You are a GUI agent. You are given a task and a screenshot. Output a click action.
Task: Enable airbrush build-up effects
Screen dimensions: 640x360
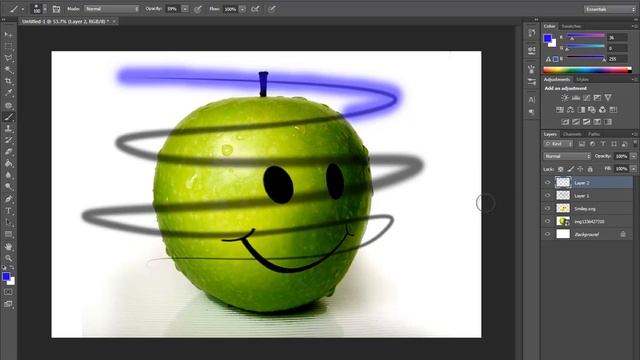click(x=255, y=9)
